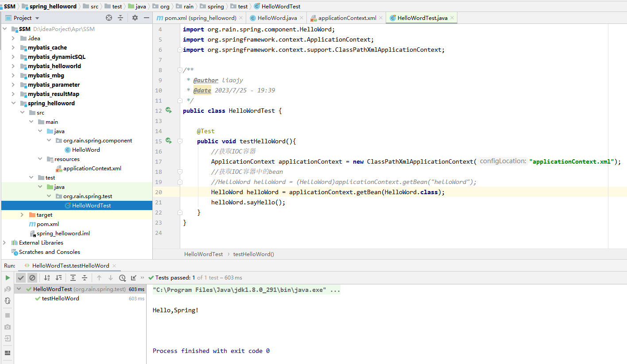The height and width of the screenshot is (364, 627).
Task: Click SSM in navigation breadcrumb
Action: point(10,6)
